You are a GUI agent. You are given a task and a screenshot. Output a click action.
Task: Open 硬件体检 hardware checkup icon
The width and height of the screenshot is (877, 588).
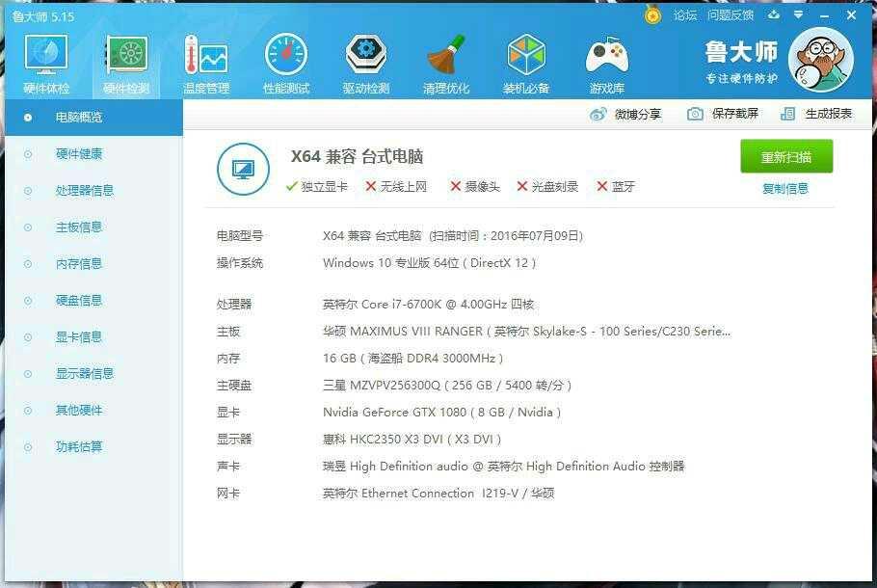(46, 63)
